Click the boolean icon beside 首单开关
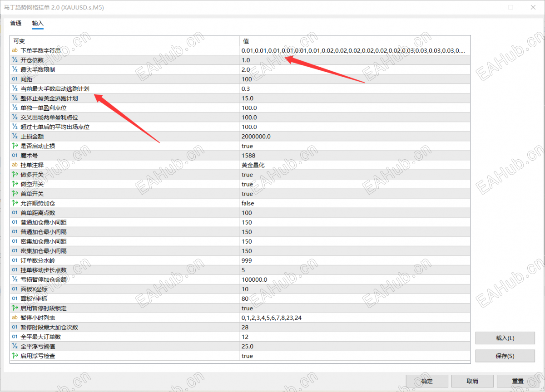Image resolution: width=545 pixels, height=392 pixels. coord(15,193)
